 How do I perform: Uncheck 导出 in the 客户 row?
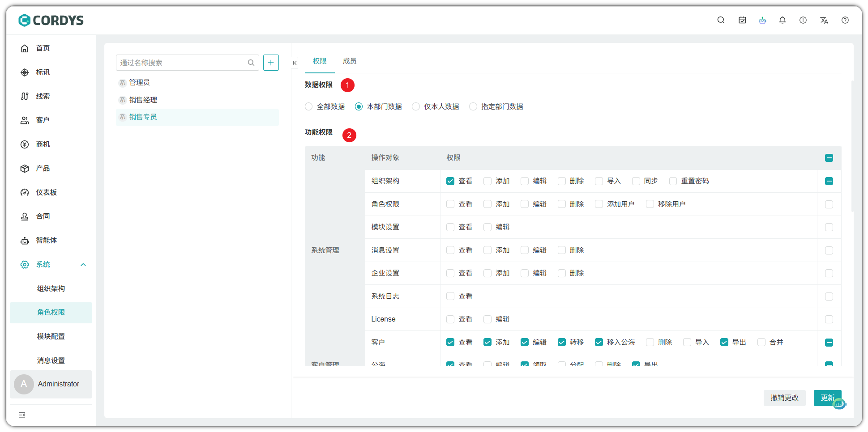724,343
